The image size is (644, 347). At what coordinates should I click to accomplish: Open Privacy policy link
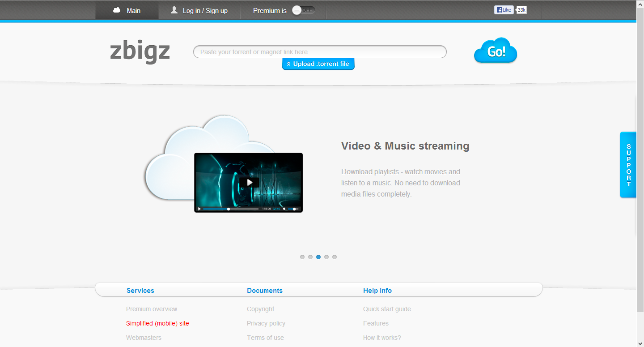[266, 323]
